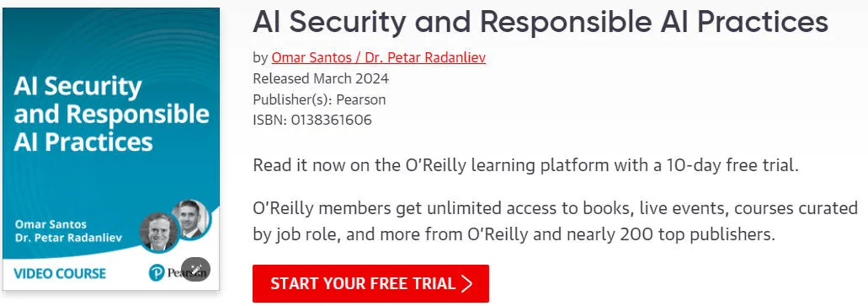Image resolution: width=868 pixels, height=306 pixels.
Task: Open the Omar Santos / Dr. Petar Radanliev author link
Action: tap(378, 57)
